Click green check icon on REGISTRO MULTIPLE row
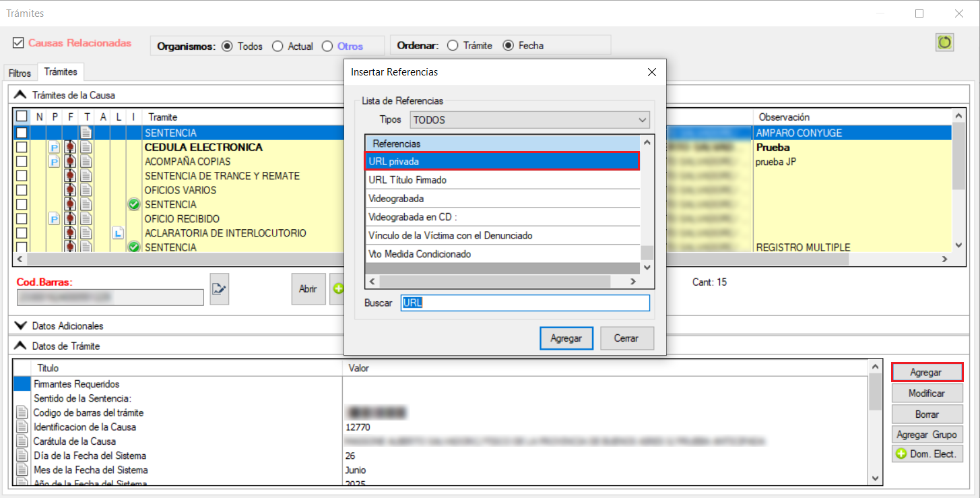980x498 pixels. pyautogui.click(x=134, y=247)
